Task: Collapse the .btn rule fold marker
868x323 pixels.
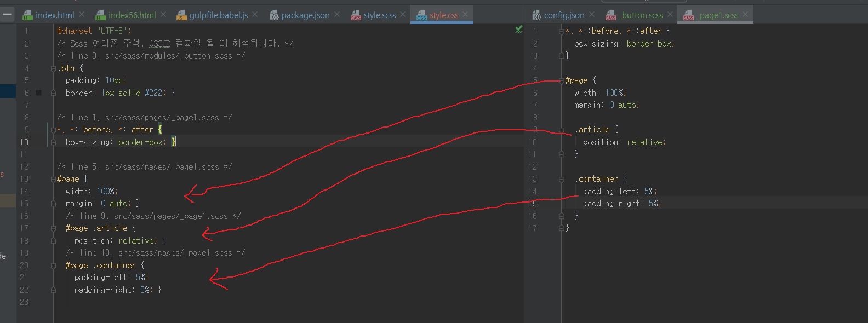Action: coord(53,68)
